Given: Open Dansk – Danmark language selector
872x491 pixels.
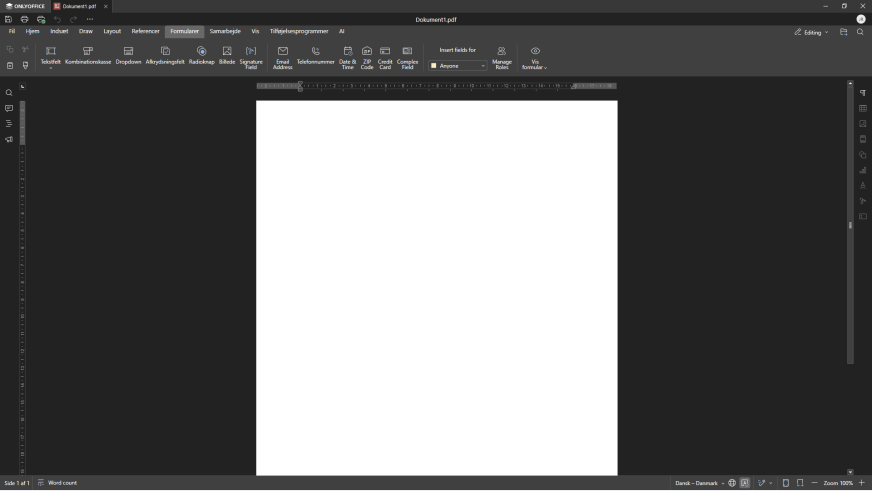Looking at the screenshot, I should click(699, 483).
